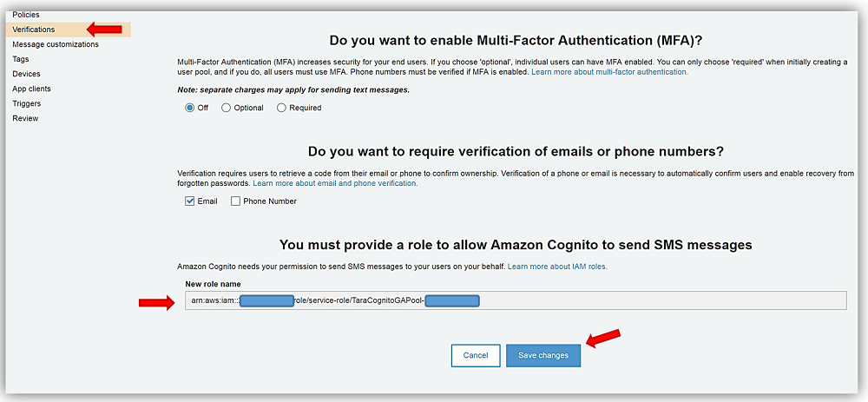
Task: Click the New role name field
Action: click(x=516, y=300)
